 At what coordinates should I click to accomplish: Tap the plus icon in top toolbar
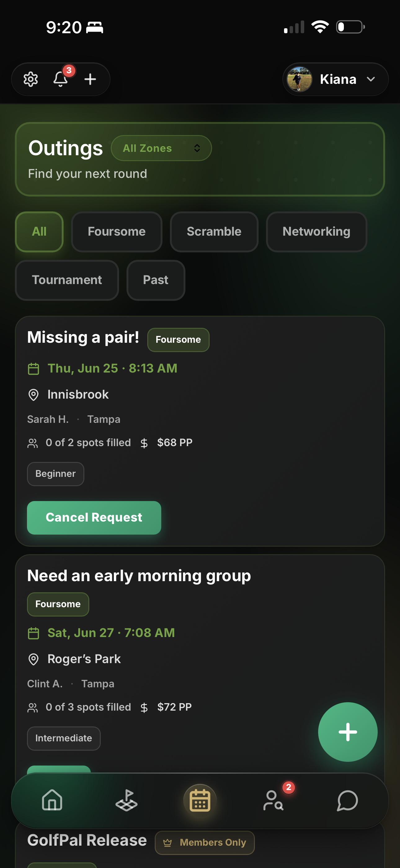[x=90, y=79]
